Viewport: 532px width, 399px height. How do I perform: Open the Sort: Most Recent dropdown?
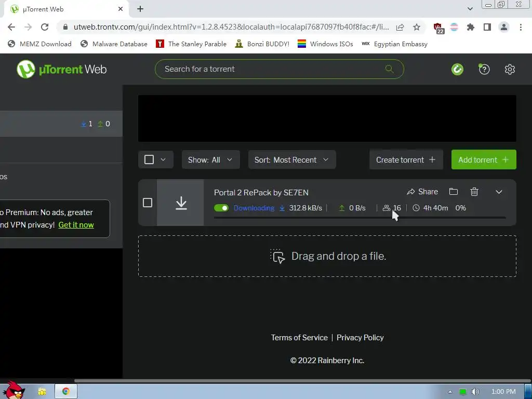pyautogui.click(x=292, y=159)
